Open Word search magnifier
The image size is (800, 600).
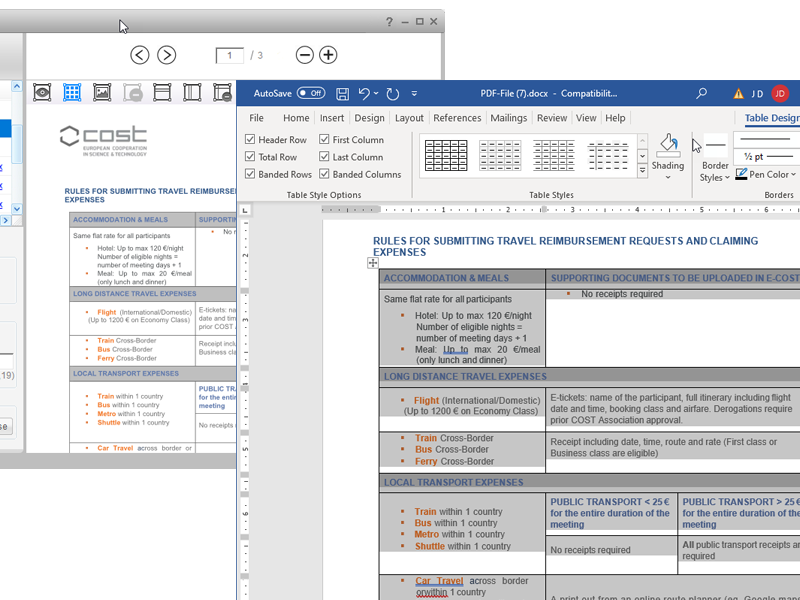tap(702, 93)
